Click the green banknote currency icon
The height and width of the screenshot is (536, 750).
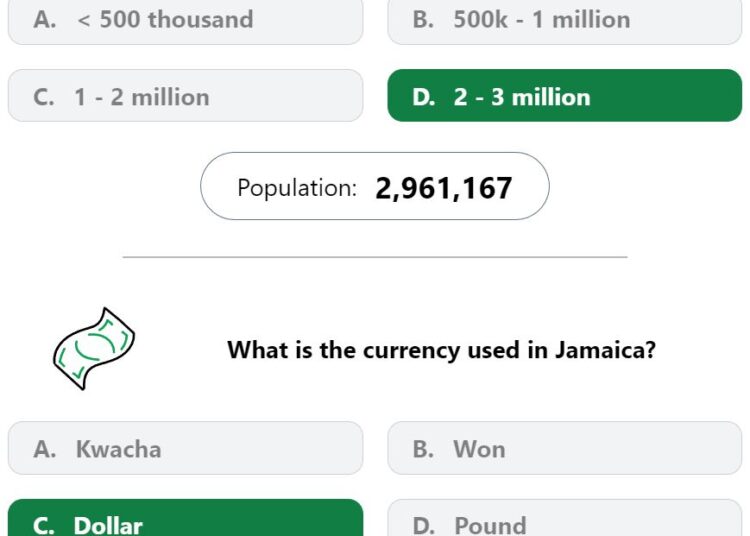[x=94, y=349]
